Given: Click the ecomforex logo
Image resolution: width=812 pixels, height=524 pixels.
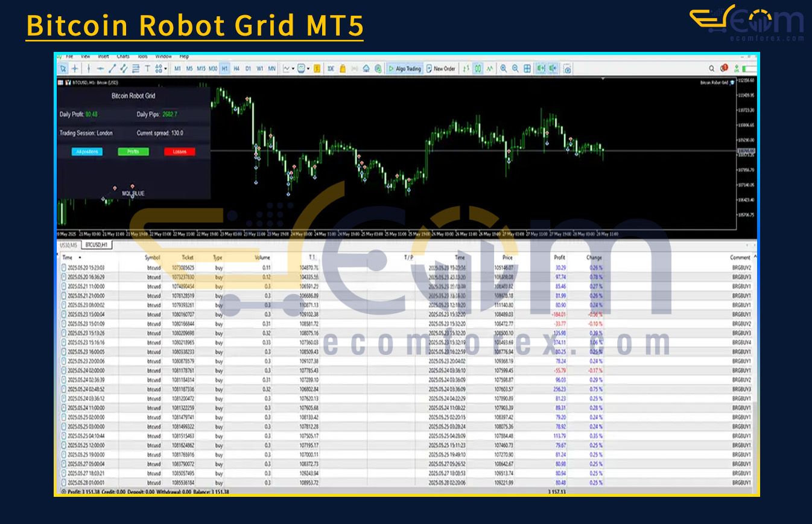Looking at the screenshot, I should 747,24.
